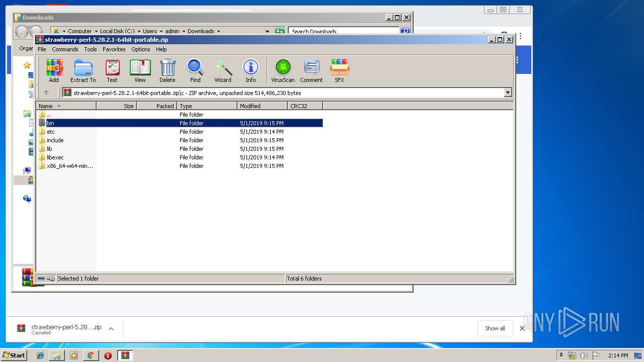Open the Help menu
Viewport: 644px width, 362px height.
coord(161,49)
